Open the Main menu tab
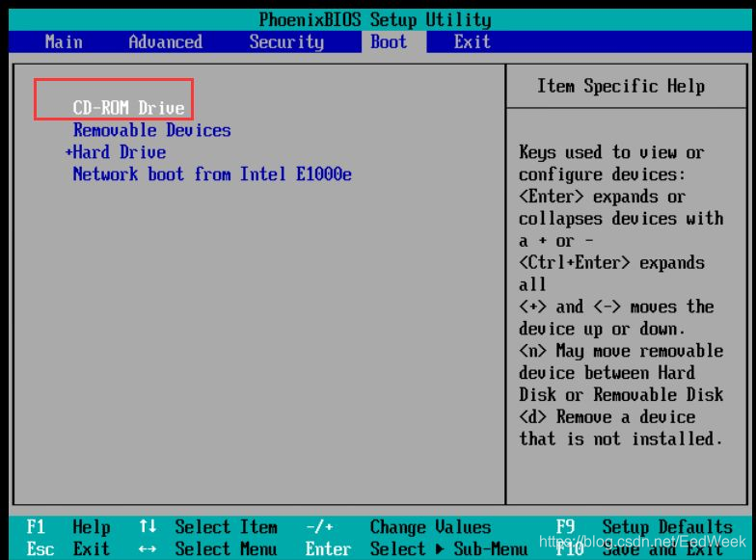Viewport: 756px width, 560px height. [x=64, y=42]
